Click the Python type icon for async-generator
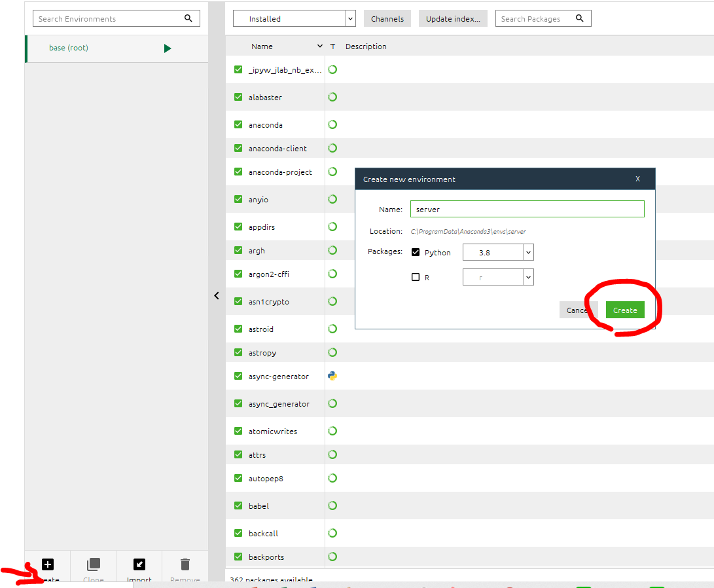The width and height of the screenshot is (714, 588). (x=332, y=376)
